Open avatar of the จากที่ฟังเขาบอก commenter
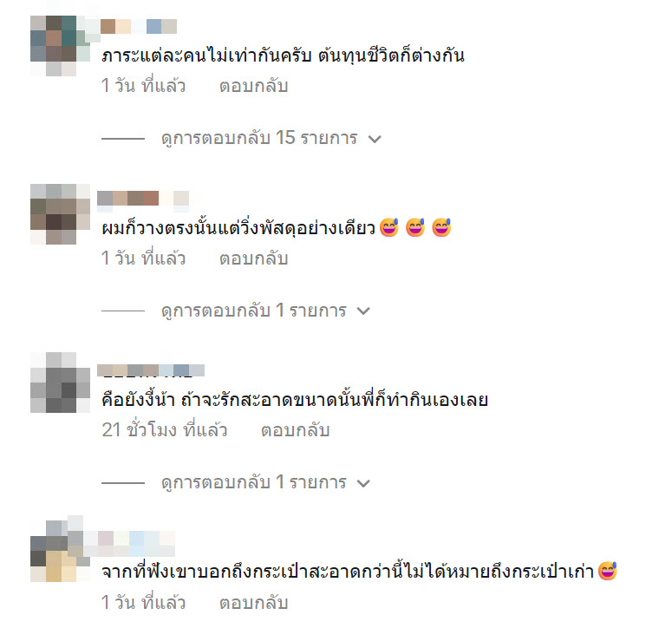This screenshot has width=672, height=641. [x=60, y=551]
